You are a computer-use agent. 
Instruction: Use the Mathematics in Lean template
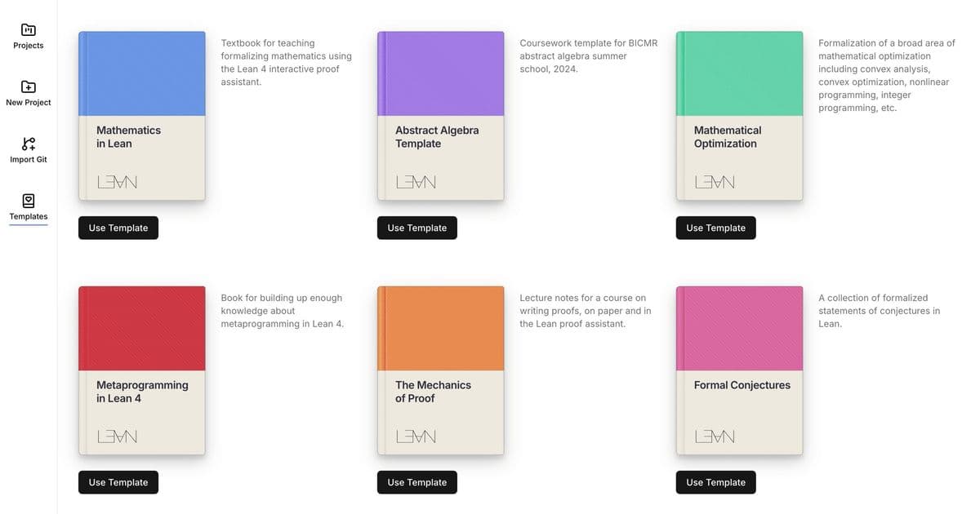coord(118,228)
